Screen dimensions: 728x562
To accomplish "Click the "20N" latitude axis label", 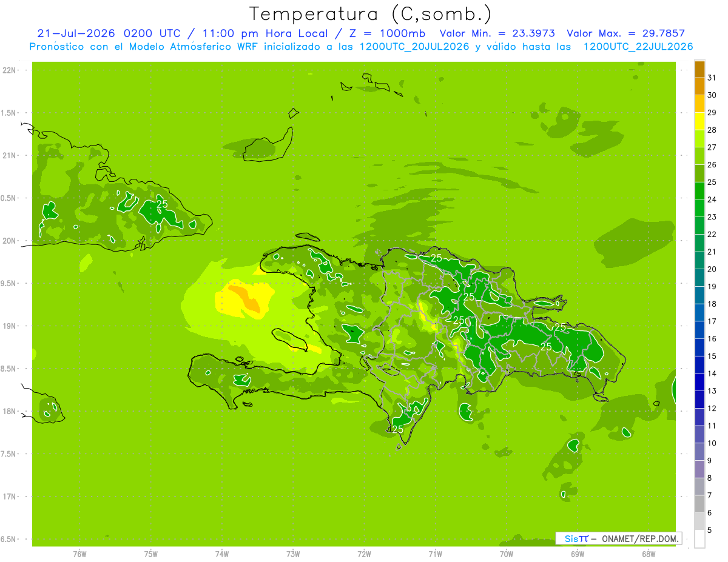I will click(10, 241).
